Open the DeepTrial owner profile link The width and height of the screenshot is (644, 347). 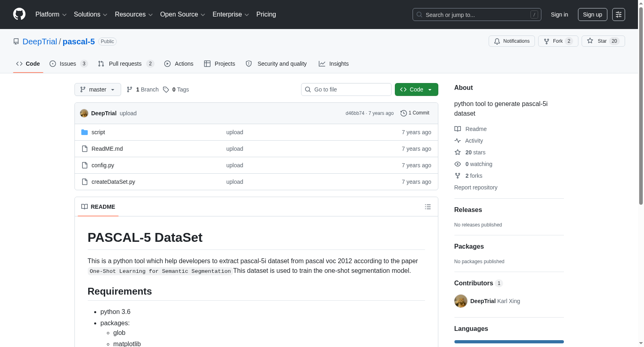40,42
